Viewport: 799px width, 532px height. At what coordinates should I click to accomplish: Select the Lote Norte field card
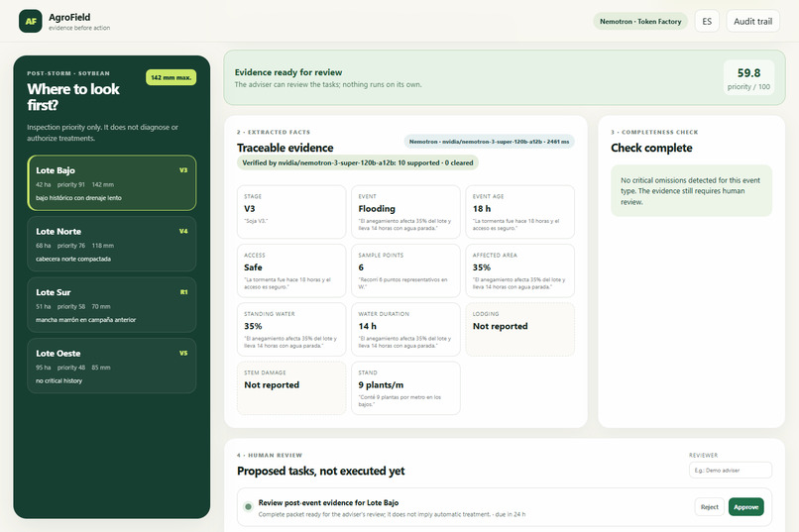tap(112, 244)
